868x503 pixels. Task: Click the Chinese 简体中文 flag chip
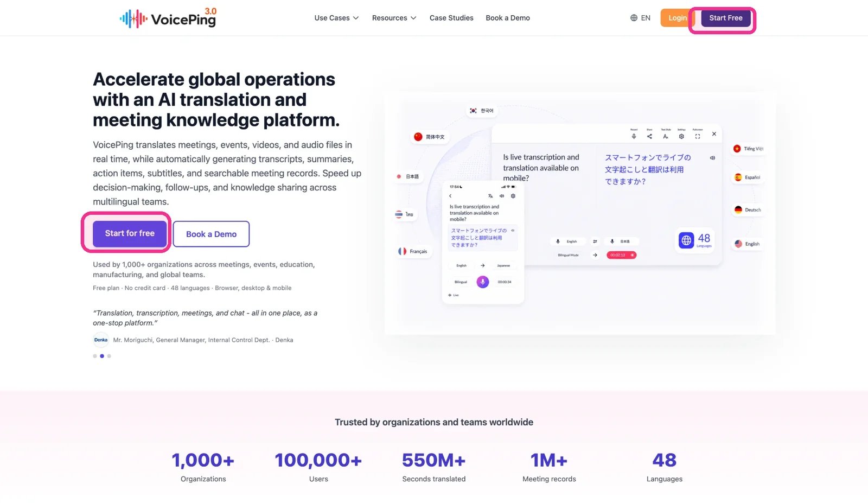(x=429, y=137)
